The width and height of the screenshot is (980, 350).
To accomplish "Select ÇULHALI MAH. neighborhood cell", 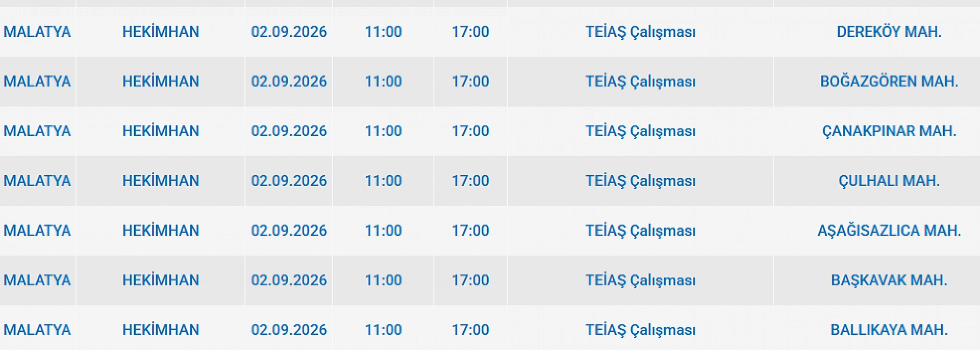I will click(876, 181).
